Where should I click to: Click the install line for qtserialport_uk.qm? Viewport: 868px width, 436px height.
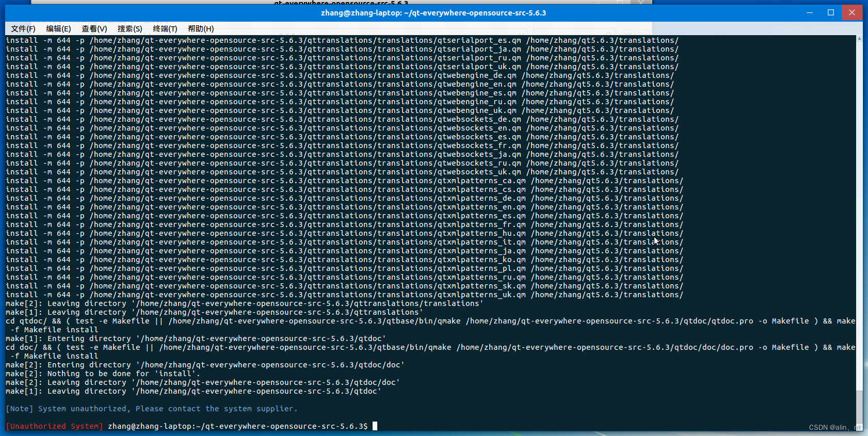342,67
